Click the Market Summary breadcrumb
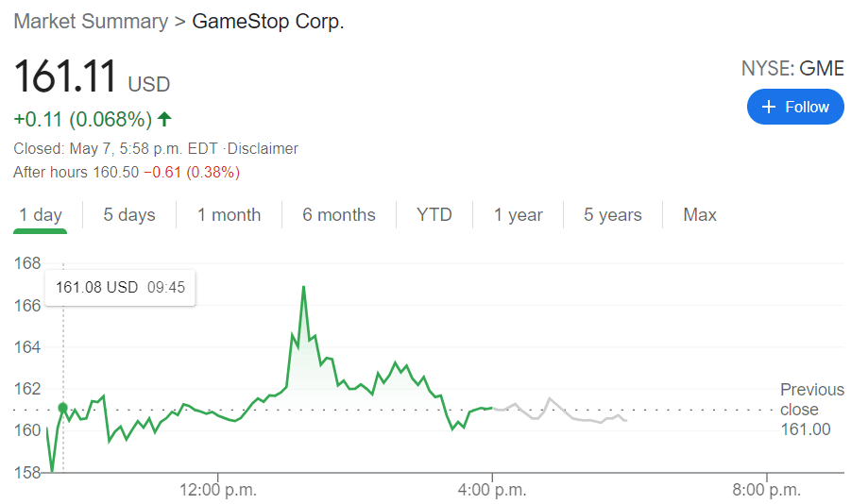The height and width of the screenshot is (504, 868). 90,21
